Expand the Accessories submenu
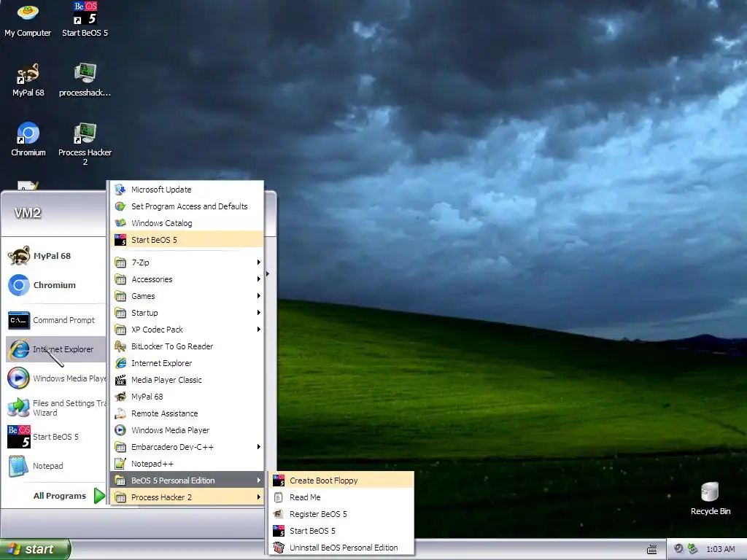Screen dimensions: 747x560 click(187, 279)
